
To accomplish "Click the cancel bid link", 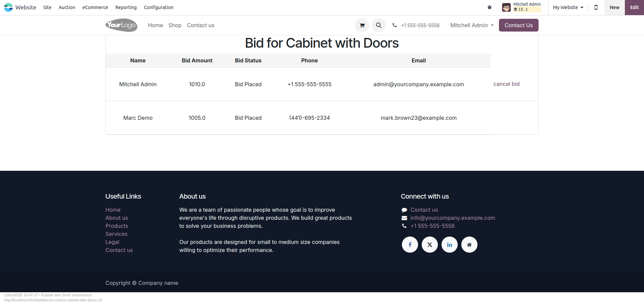I will click(506, 84).
